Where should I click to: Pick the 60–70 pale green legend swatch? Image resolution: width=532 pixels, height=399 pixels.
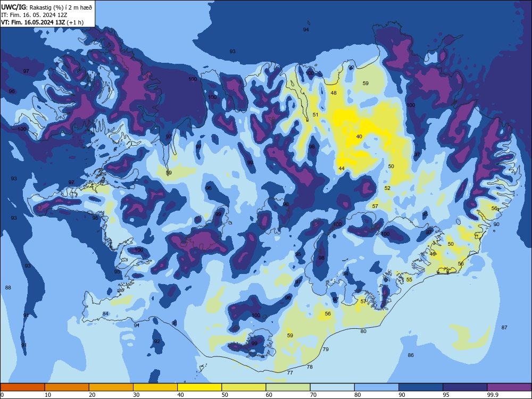coord(288,387)
